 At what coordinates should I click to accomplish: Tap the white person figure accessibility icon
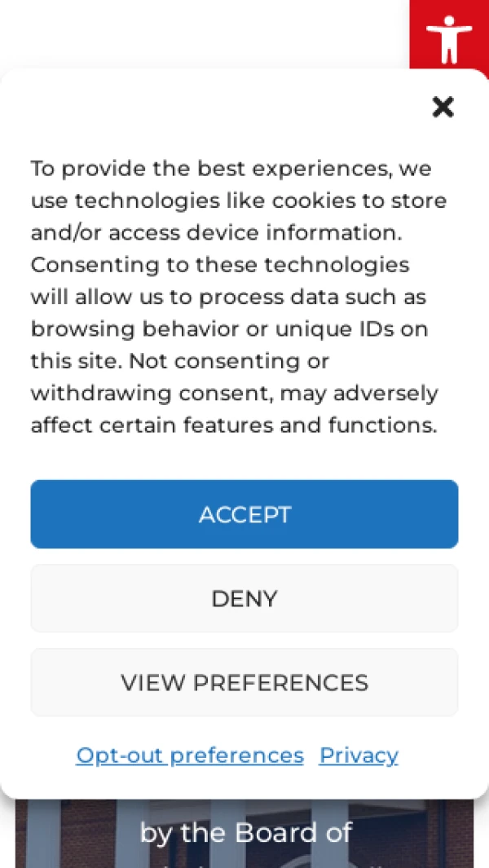tap(449, 39)
